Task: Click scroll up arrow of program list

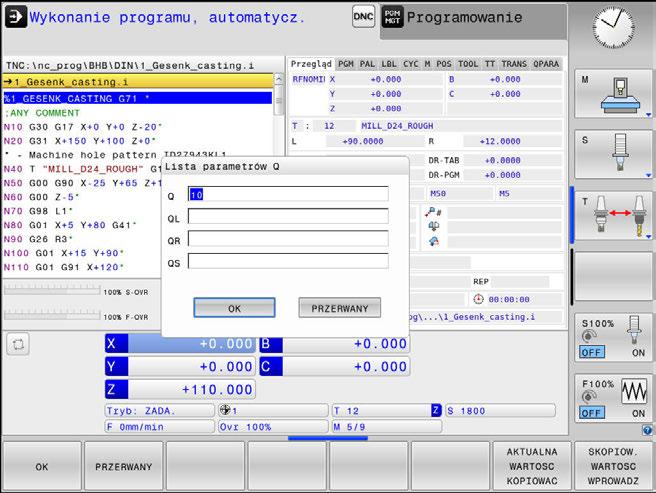Action: (x=279, y=79)
